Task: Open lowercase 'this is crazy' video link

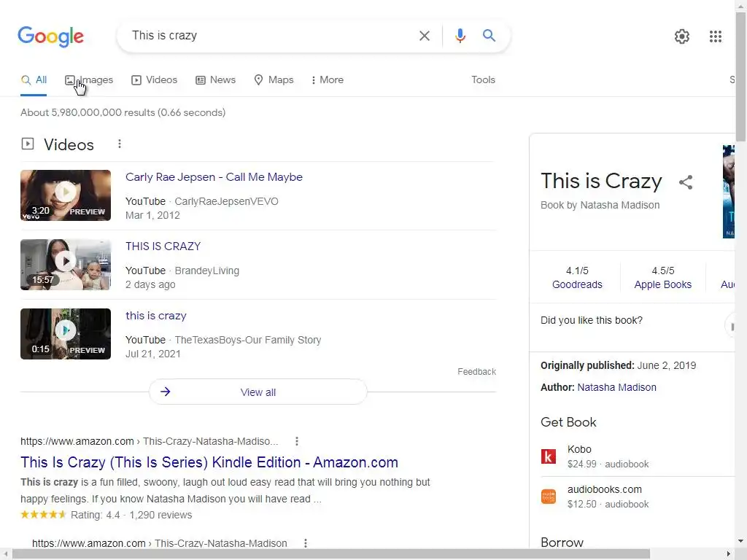Action: point(156,316)
